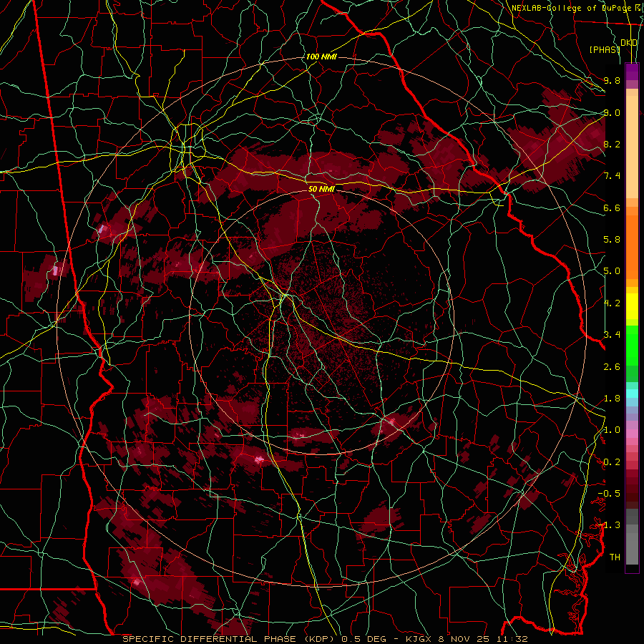Image resolution: width=644 pixels, height=644 pixels.
Task: Click the cyan band of color bar
Action: point(632,394)
